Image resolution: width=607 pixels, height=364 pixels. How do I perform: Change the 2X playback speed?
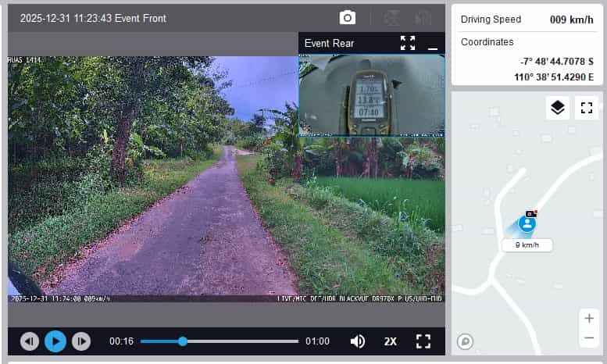click(391, 341)
